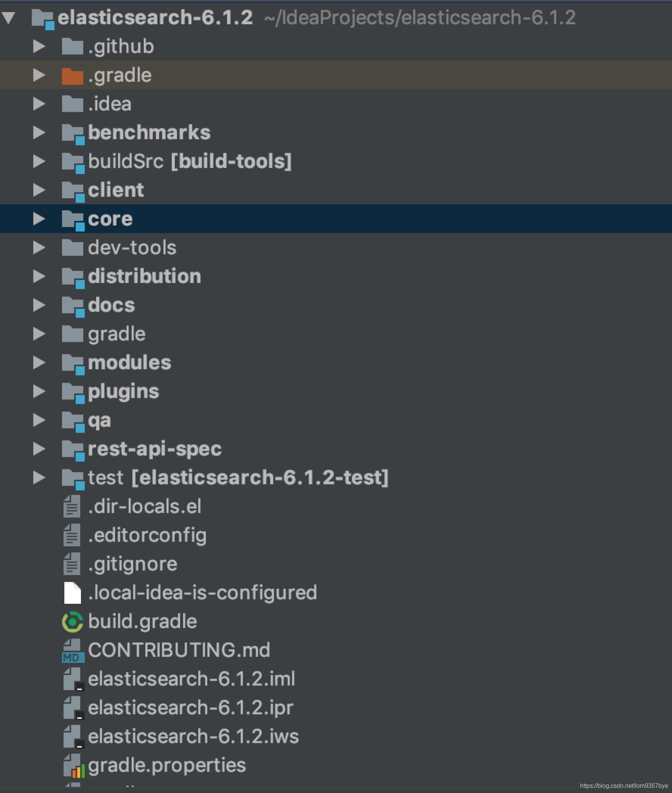Click the buildSrc module folder icon
This screenshot has width=672, height=793.
point(73,163)
